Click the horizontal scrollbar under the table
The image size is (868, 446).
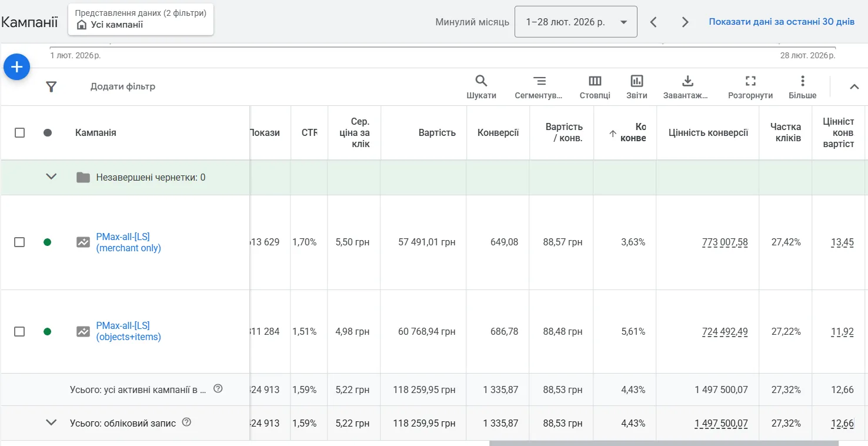point(664,443)
